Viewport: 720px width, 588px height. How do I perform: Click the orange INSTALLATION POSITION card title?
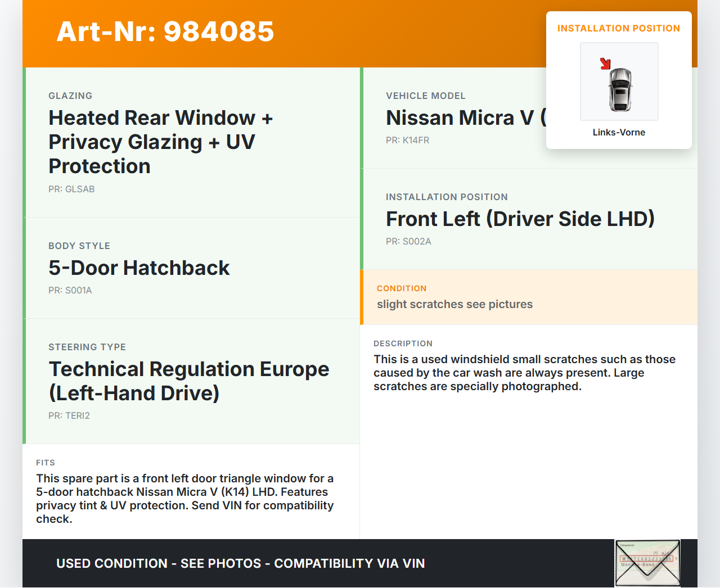(x=618, y=28)
